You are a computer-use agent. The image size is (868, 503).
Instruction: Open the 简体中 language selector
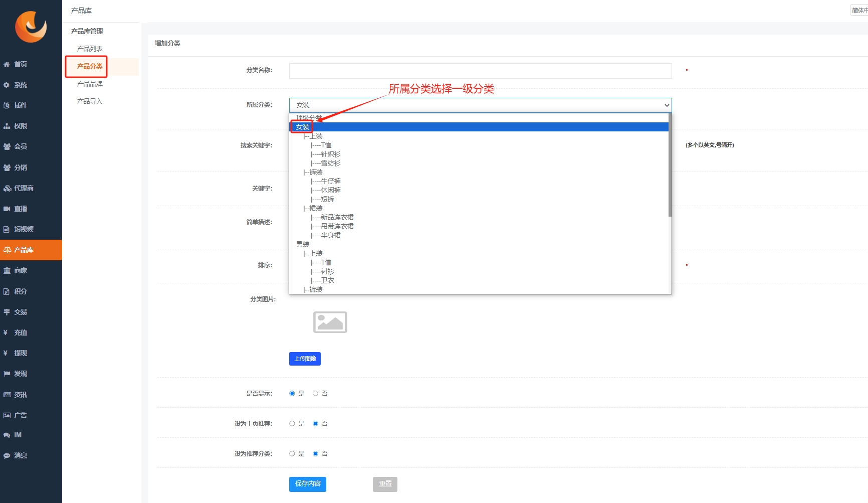pos(859,11)
